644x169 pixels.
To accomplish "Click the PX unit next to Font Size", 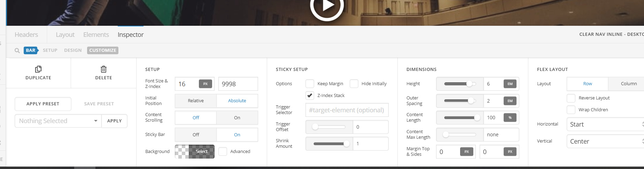I will coord(205,84).
